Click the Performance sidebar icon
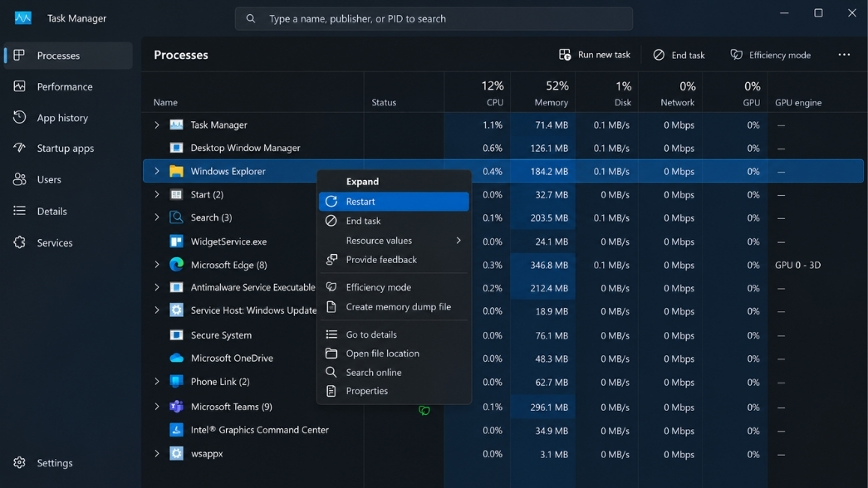Image resolution: width=868 pixels, height=488 pixels. click(19, 86)
